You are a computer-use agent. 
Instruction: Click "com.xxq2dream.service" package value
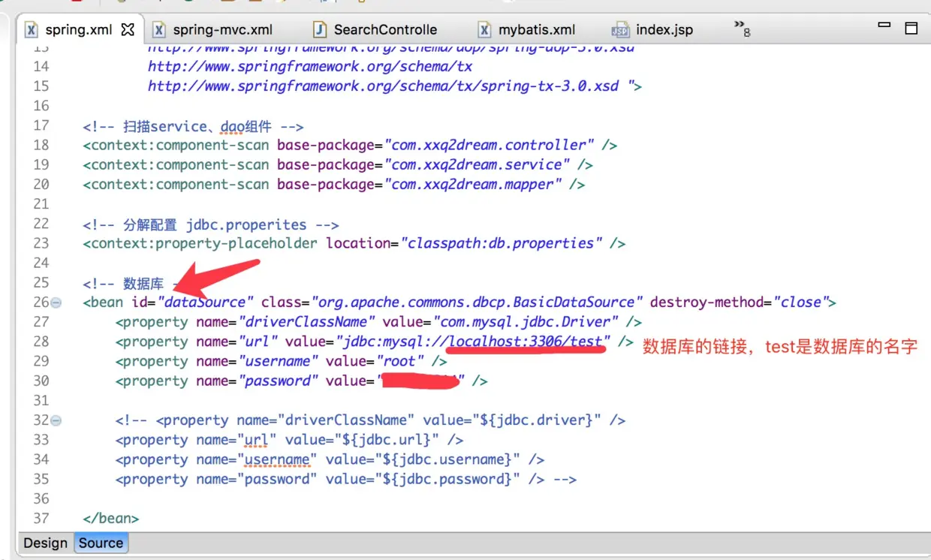pyautogui.click(x=477, y=164)
